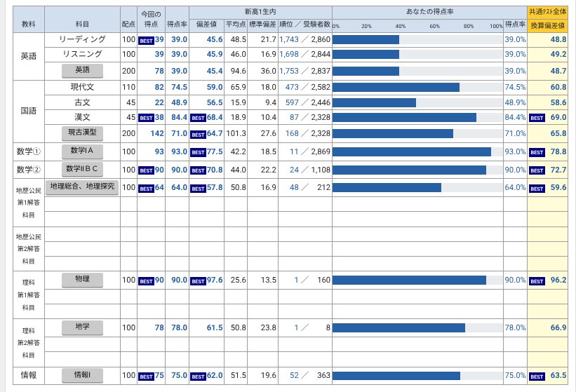576x392 pixels.
Task: Click BEST badge beside 数学IA 偏差値 77.5
Action: 198,152
